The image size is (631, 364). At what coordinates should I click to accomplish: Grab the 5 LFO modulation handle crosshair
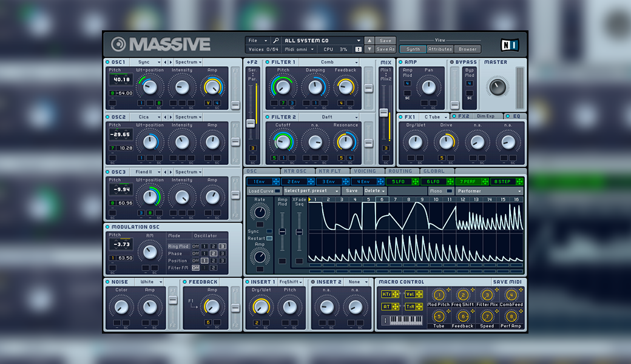pyautogui.click(x=415, y=182)
